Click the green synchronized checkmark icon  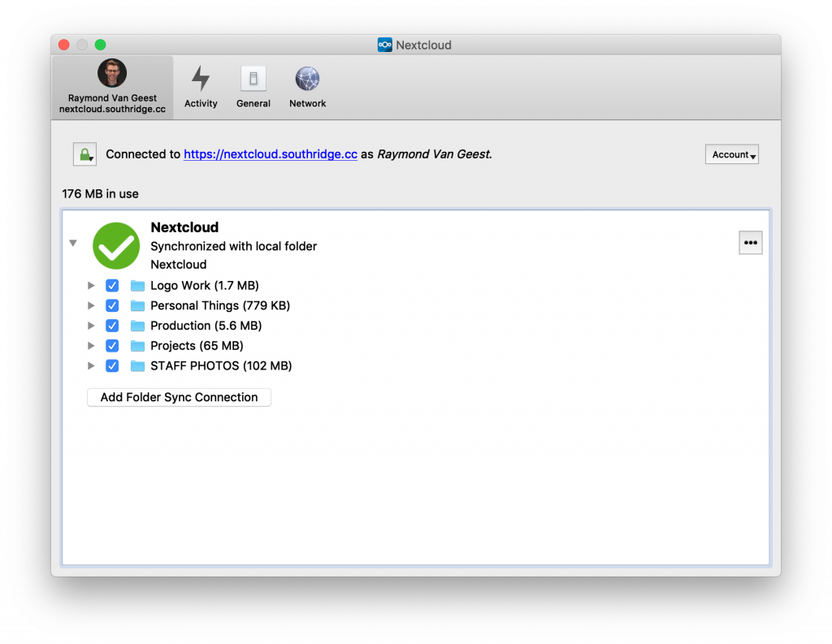click(116, 246)
